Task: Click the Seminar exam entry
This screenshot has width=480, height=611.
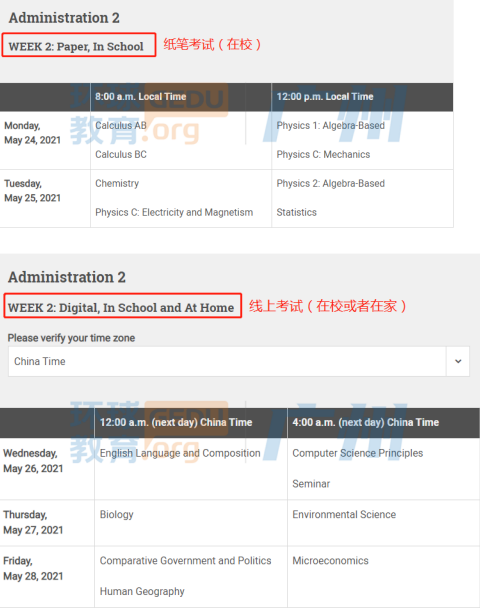Action: point(311,484)
